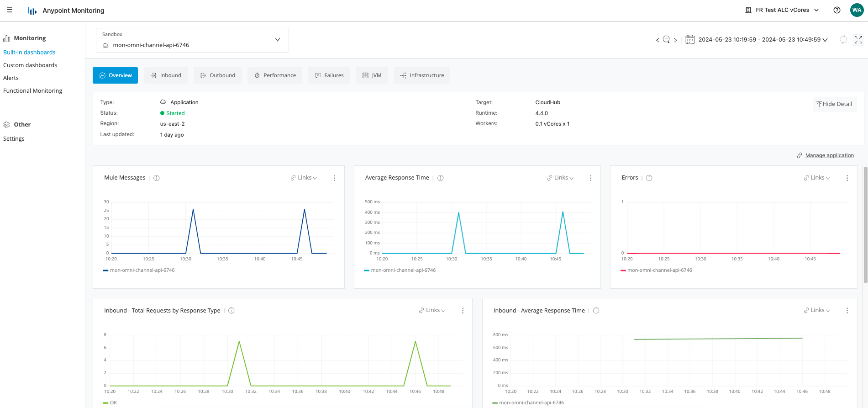This screenshot has height=408, width=868.
Task: Click the Hide Detail button
Action: 834,104
